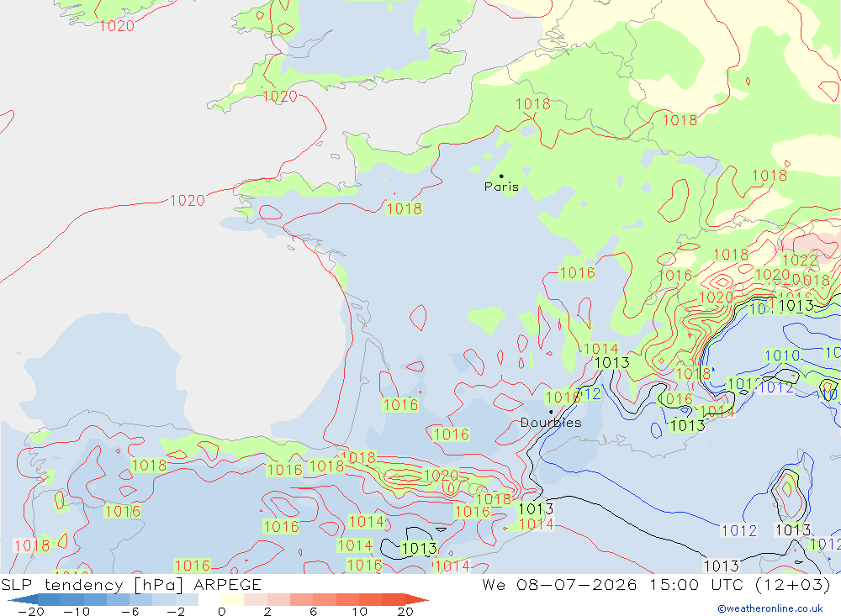841x616 pixels.
Task: Click the blue 1010 isobar label
Action: click(782, 355)
